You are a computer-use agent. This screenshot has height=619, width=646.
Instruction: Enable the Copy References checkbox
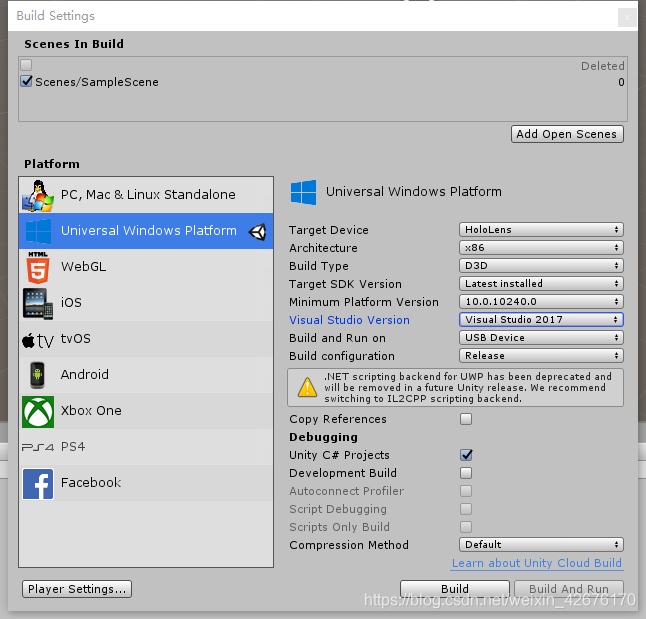coord(466,419)
